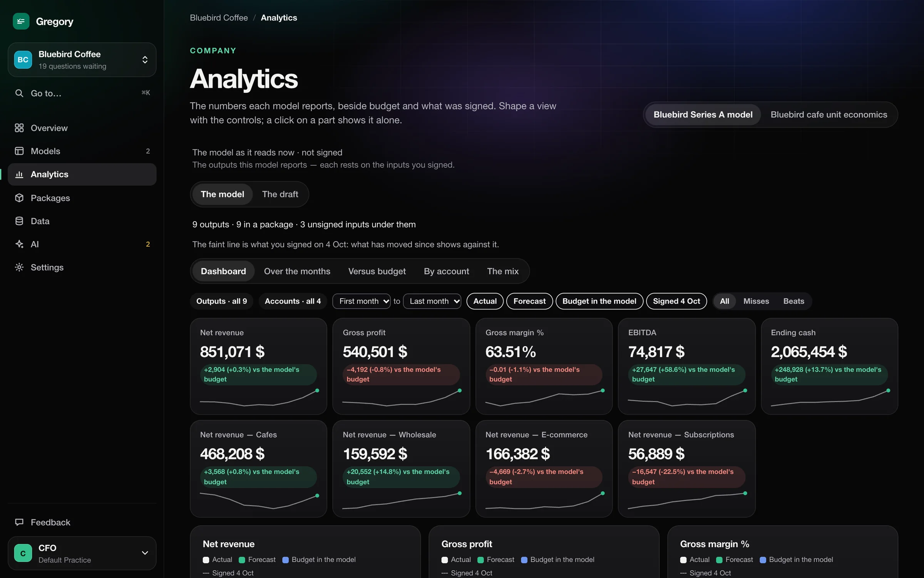Open the Bluebird Coffee company switcher

pos(82,60)
